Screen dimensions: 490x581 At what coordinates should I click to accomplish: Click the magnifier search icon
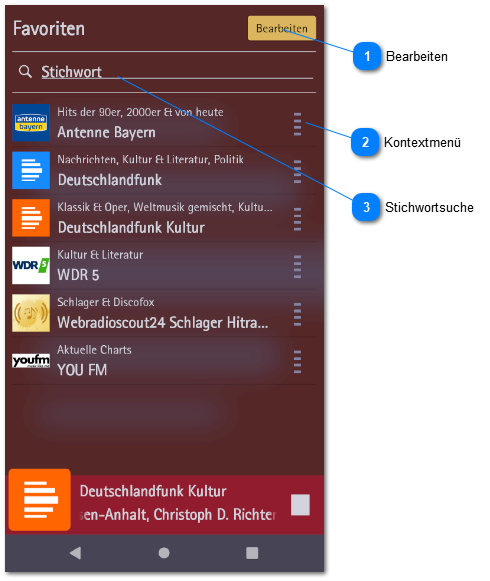pos(25,72)
